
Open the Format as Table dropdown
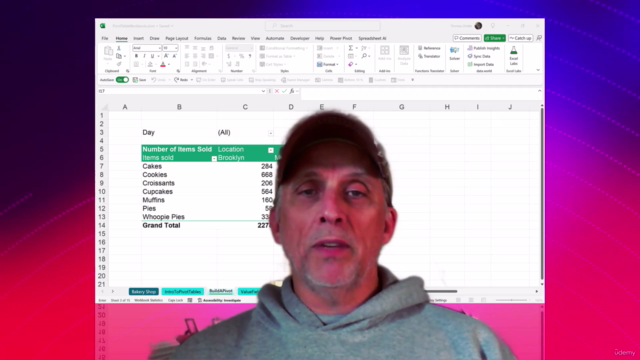(x=278, y=56)
